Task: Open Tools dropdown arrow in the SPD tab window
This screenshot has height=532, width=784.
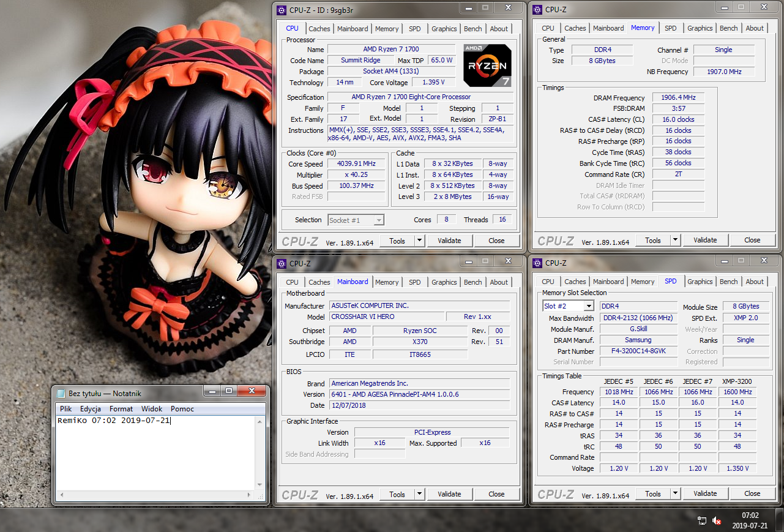Action: [x=676, y=493]
